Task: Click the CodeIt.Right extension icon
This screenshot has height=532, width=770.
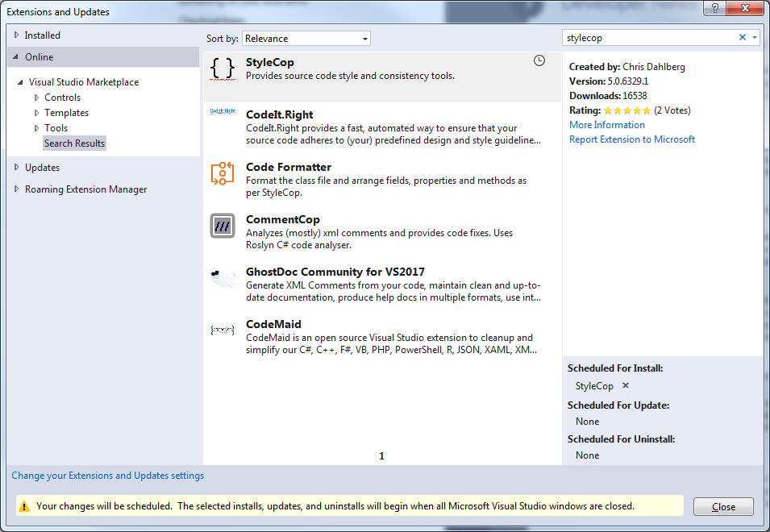Action: click(x=222, y=112)
